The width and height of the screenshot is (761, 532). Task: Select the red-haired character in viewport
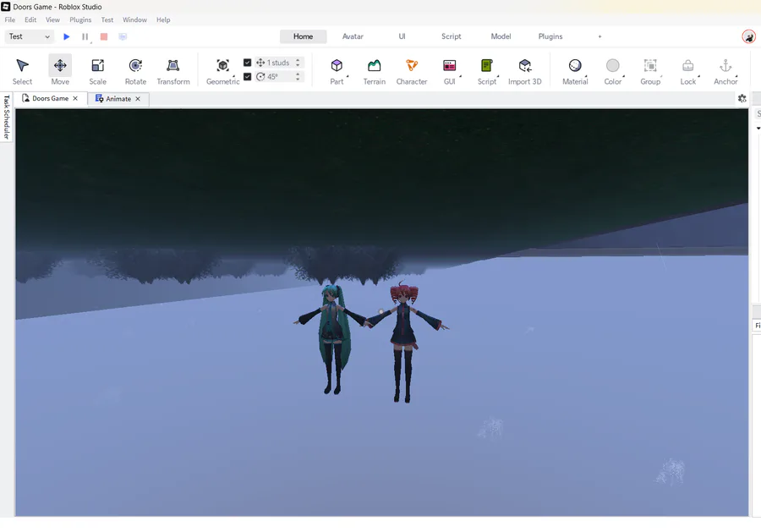coord(404,343)
